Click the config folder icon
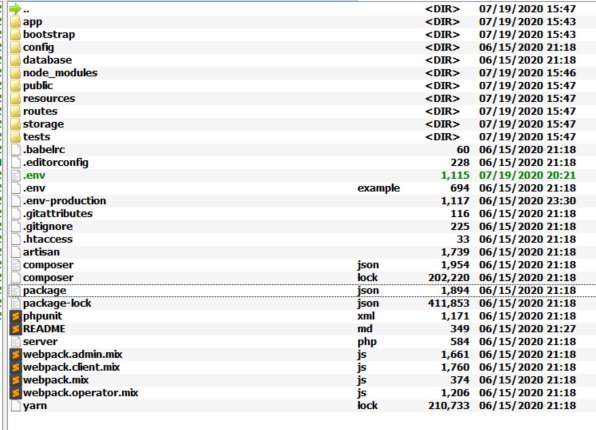 coord(15,48)
